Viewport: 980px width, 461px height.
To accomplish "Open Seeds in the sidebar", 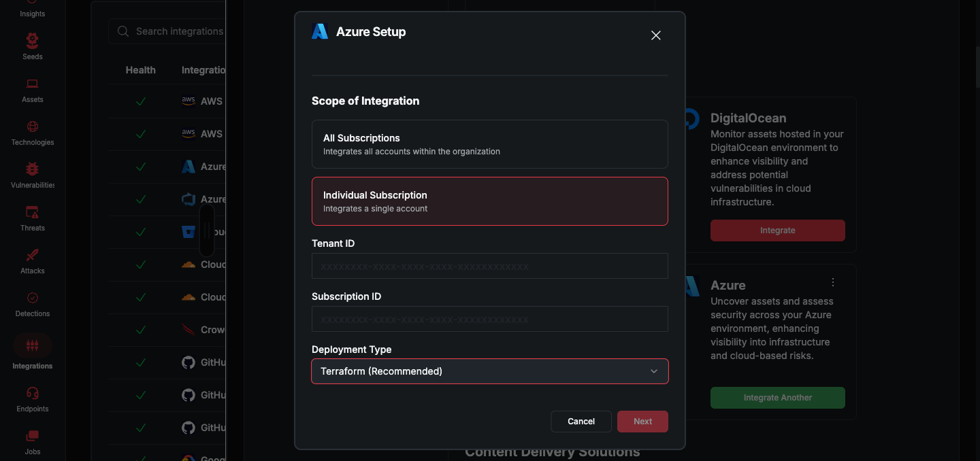I will pos(32,46).
